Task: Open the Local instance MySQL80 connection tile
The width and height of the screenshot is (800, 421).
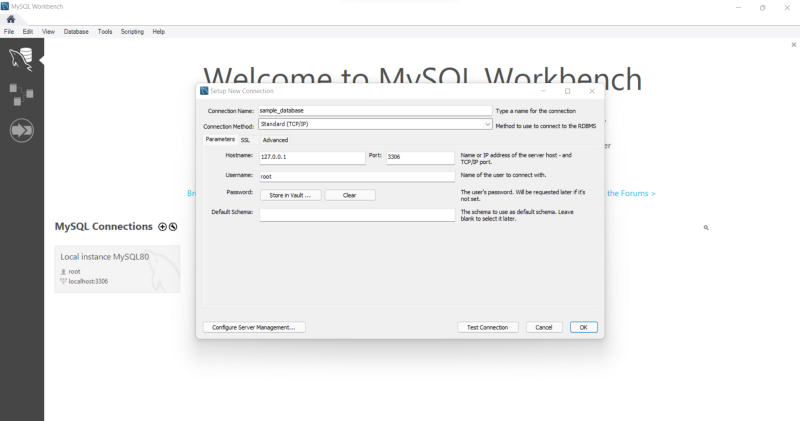Action: coord(118,268)
